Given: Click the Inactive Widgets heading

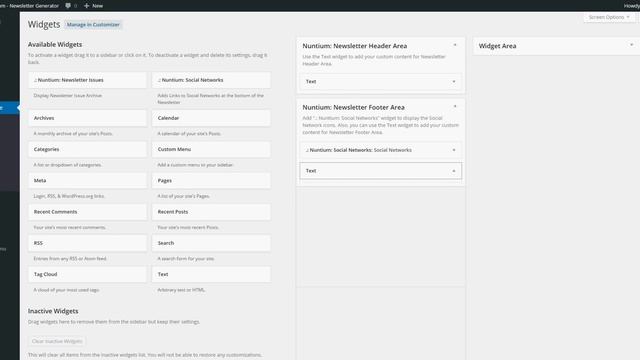Looking at the screenshot, I should coord(53,311).
